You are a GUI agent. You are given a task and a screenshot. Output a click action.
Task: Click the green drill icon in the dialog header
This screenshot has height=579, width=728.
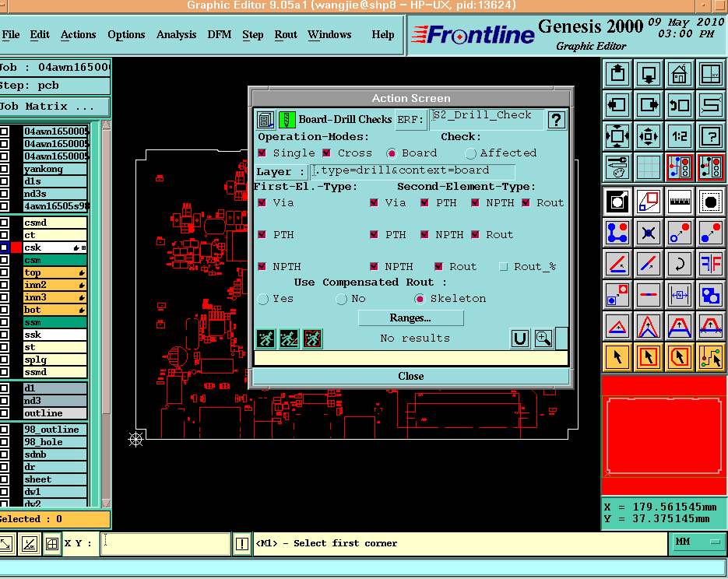(x=286, y=118)
